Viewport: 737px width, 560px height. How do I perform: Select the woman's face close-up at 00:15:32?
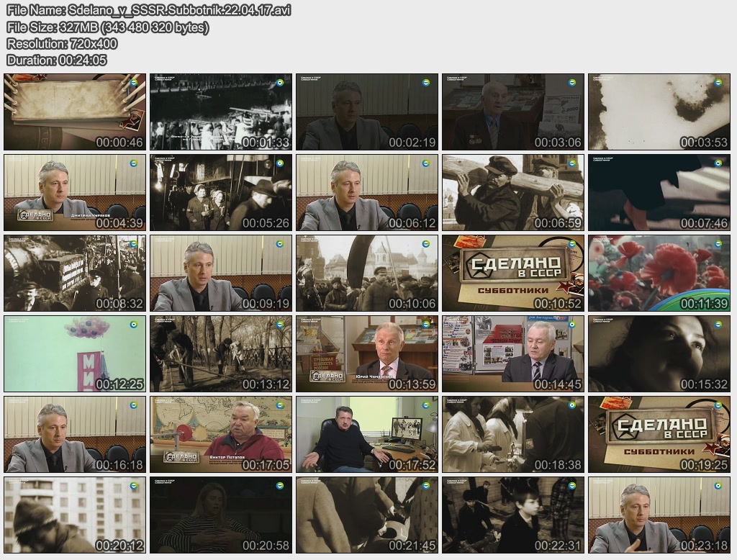pyautogui.click(x=659, y=353)
